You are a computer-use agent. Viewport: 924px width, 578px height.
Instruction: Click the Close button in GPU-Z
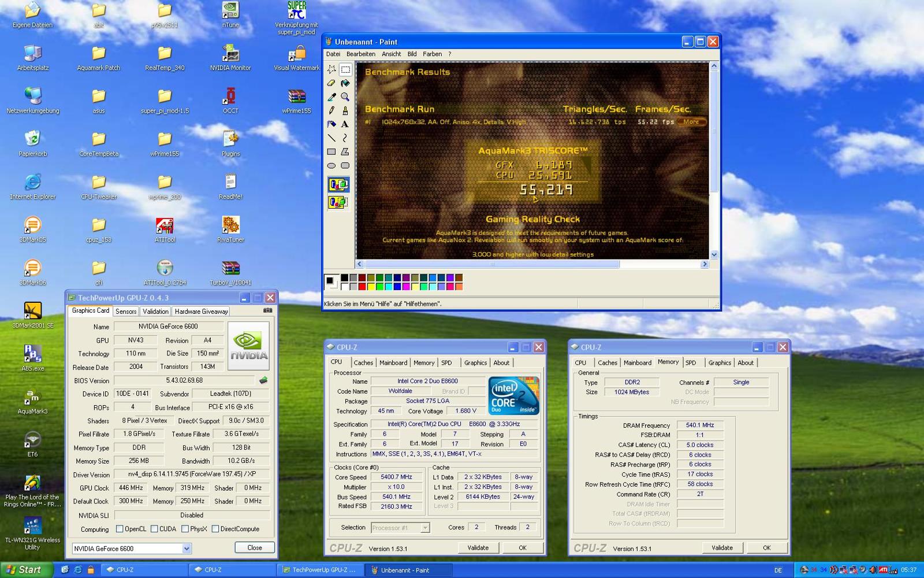(255, 548)
